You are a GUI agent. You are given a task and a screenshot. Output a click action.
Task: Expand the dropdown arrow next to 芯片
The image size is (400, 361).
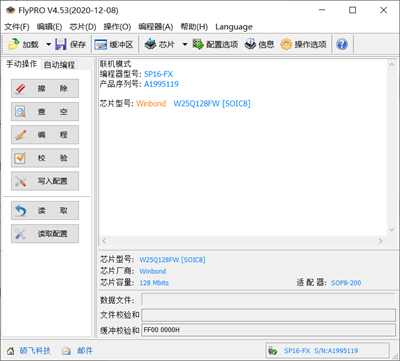click(185, 44)
